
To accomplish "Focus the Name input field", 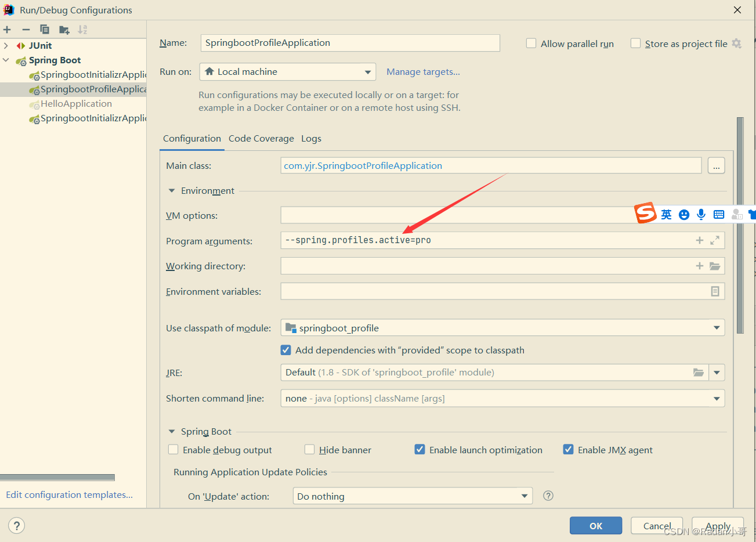I will click(350, 43).
